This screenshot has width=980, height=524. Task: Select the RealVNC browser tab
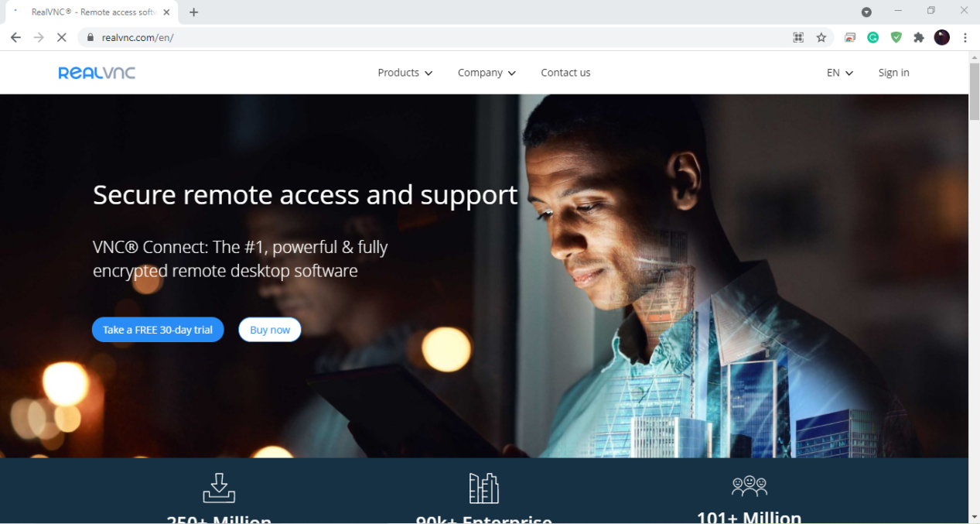click(90, 12)
